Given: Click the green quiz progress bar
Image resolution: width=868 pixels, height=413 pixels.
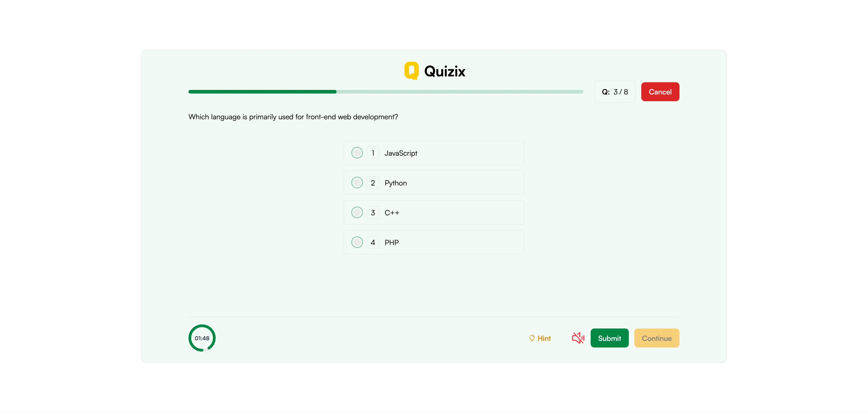Looking at the screenshot, I should pyautogui.click(x=385, y=92).
